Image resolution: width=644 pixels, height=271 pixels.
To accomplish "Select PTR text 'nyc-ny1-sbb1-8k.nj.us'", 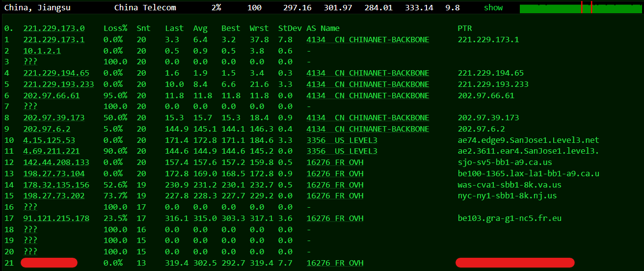I will pos(508,196).
